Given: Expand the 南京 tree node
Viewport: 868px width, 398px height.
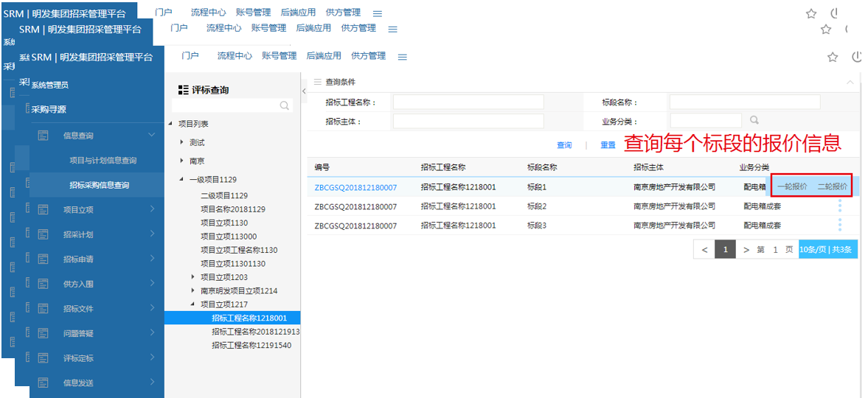Looking at the screenshot, I should tap(182, 161).
